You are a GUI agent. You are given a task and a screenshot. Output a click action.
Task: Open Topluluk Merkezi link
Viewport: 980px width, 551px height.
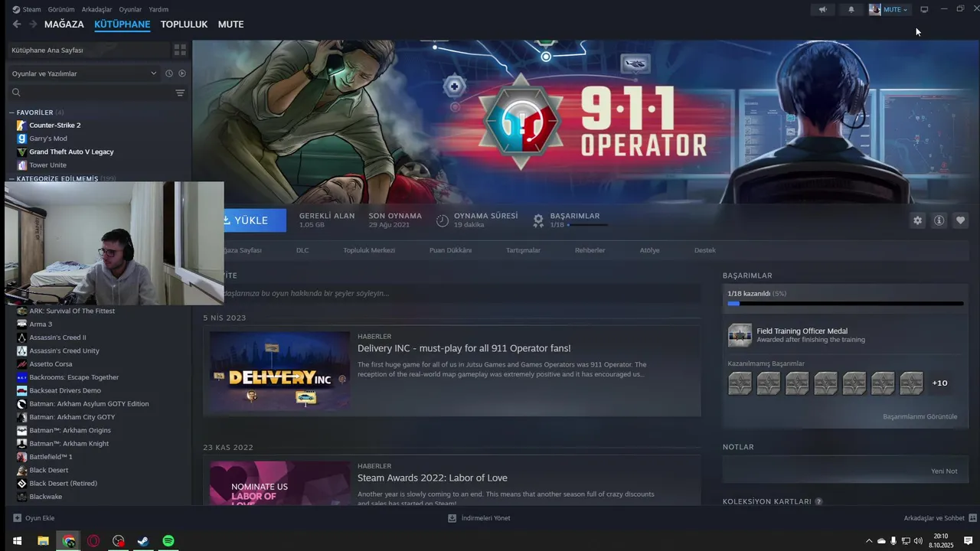click(x=369, y=250)
